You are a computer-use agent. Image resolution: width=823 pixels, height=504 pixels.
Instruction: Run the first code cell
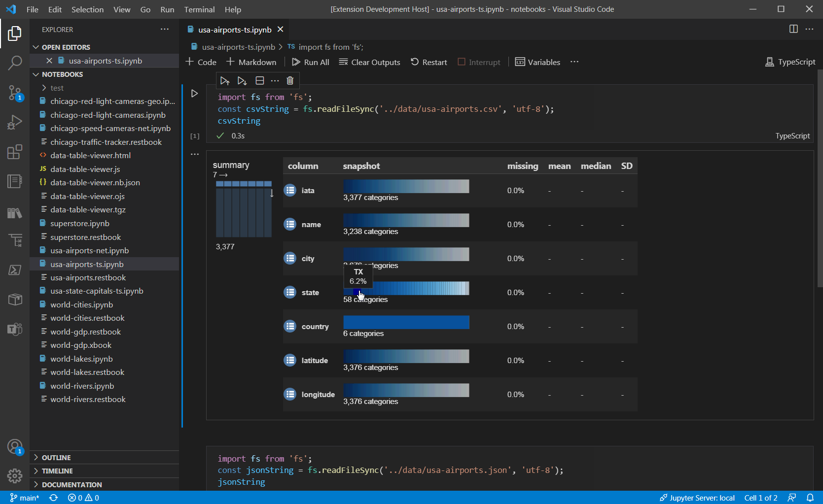(x=194, y=93)
